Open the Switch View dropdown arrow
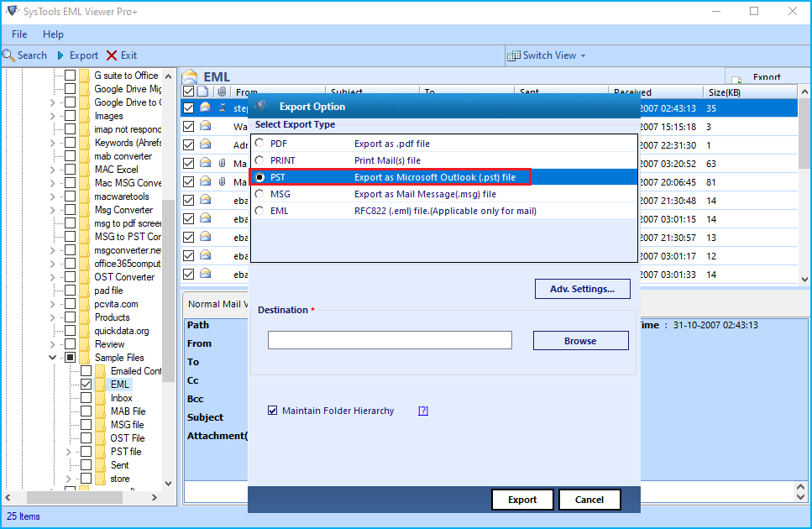 [x=583, y=56]
